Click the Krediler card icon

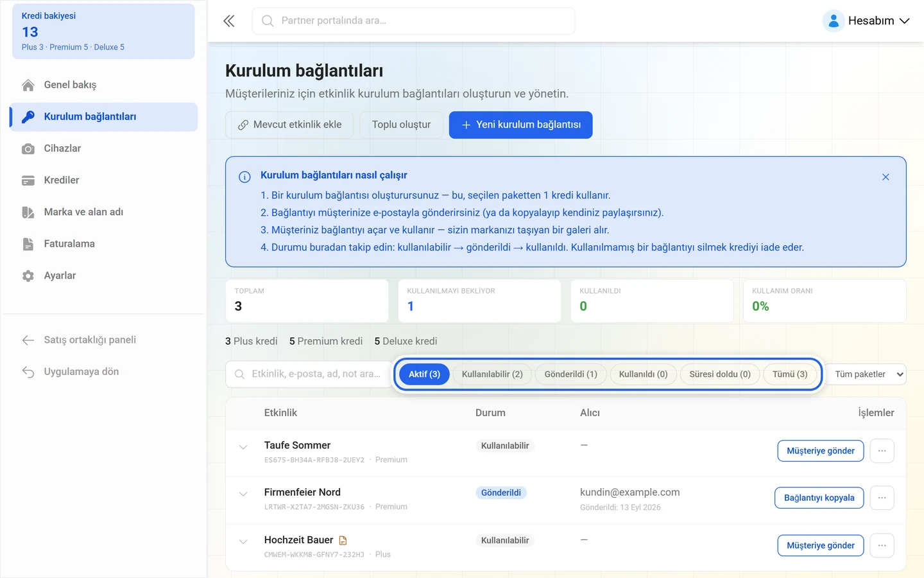click(28, 180)
